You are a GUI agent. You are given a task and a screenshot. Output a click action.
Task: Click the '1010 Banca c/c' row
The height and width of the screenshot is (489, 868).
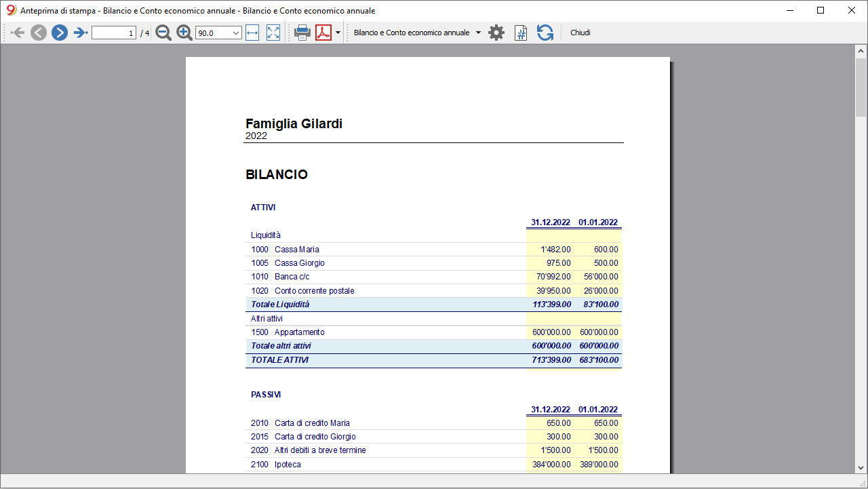[x=433, y=277]
